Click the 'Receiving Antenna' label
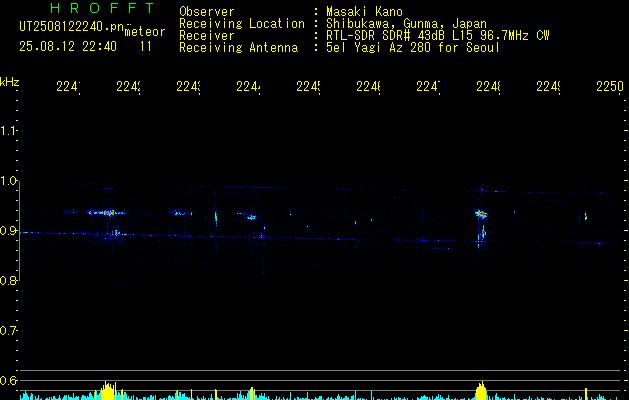Viewport: 629px width, 400px height. [239, 48]
